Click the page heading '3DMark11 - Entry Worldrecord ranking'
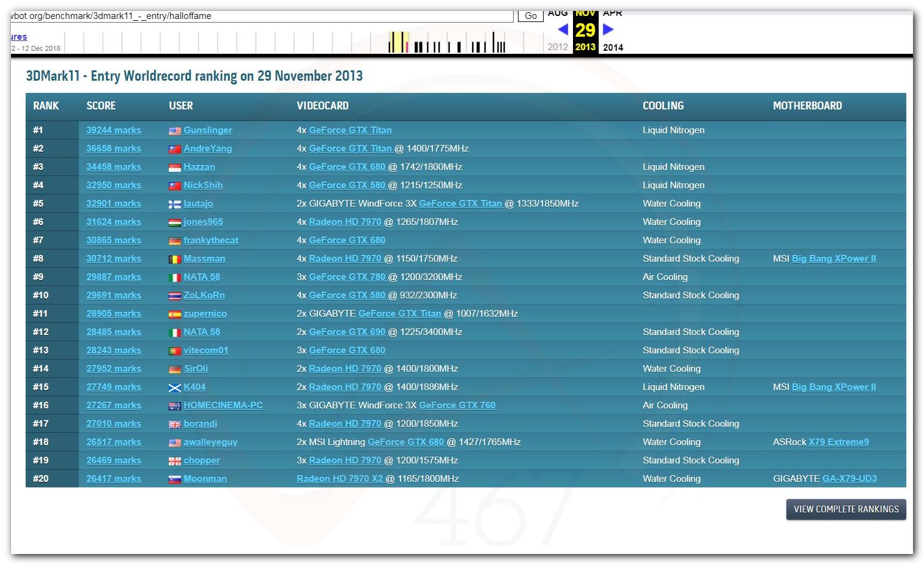 click(x=194, y=76)
